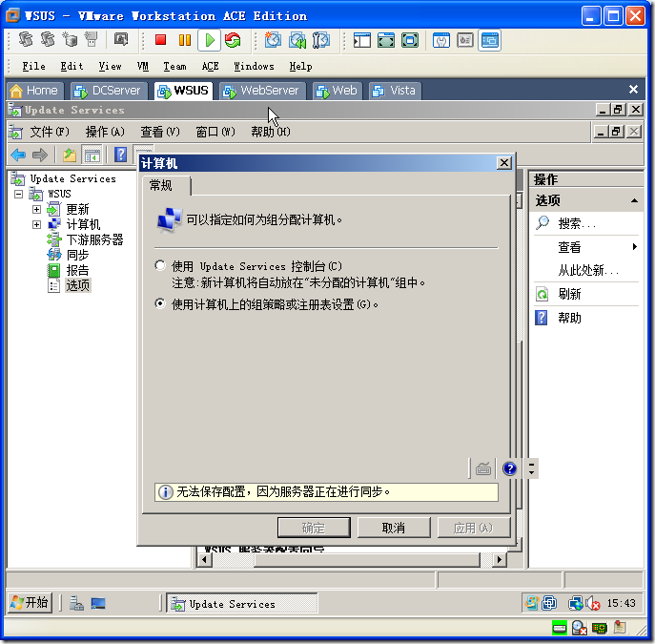655x644 pixels.
Task: Select Use Update Services console option
Action: [159, 265]
